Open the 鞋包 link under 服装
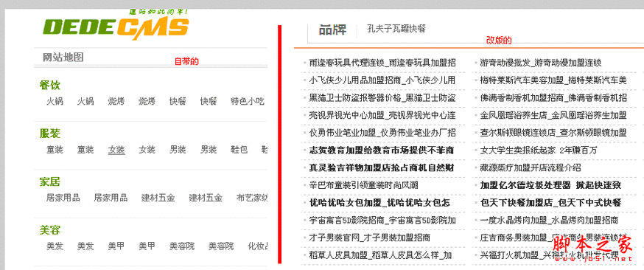Screen dimensions: 644x270 coord(239,150)
